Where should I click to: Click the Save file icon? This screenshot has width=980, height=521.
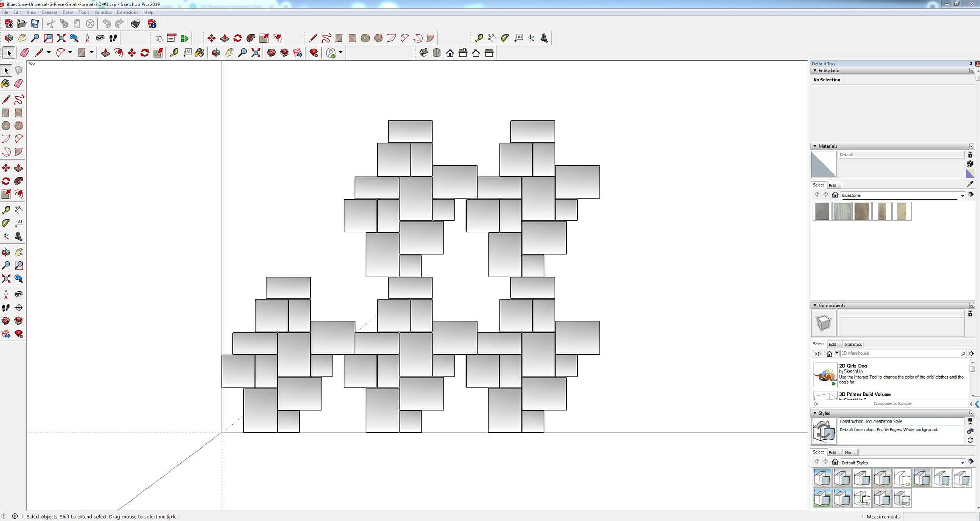pos(35,24)
